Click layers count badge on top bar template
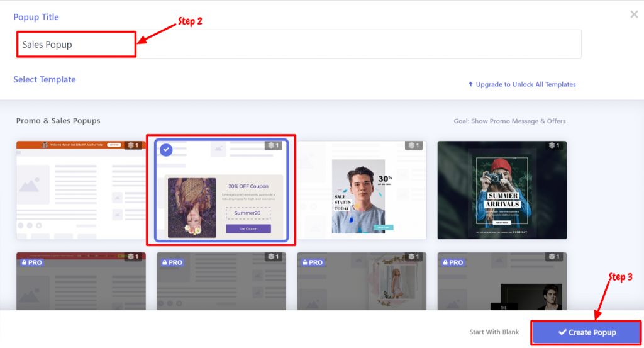The image size is (644, 348). click(133, 145)
